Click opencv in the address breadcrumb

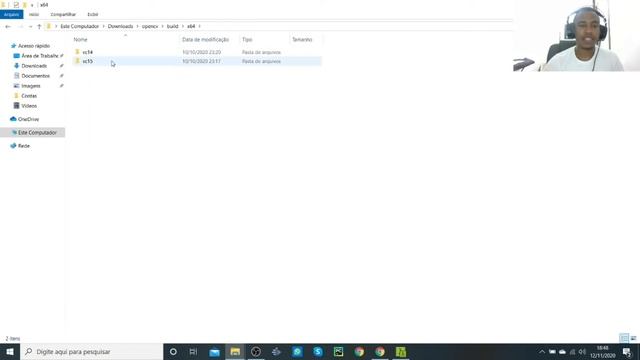point(150,26)
